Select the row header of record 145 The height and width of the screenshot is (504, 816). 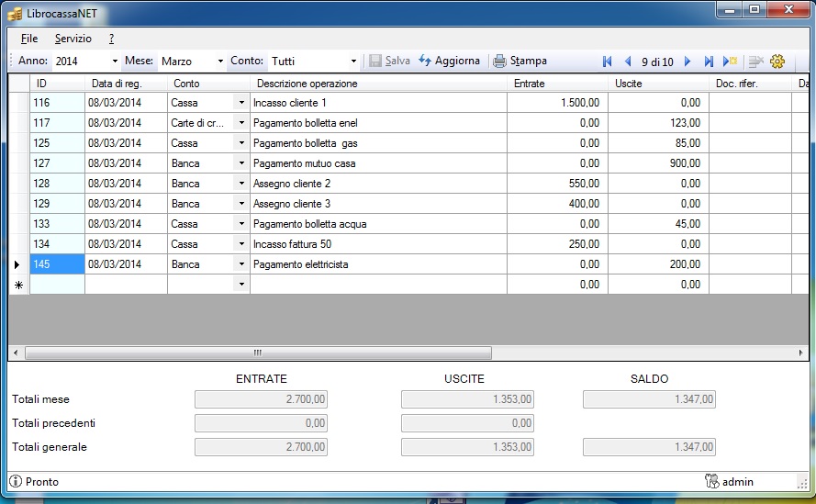point(18,264)
